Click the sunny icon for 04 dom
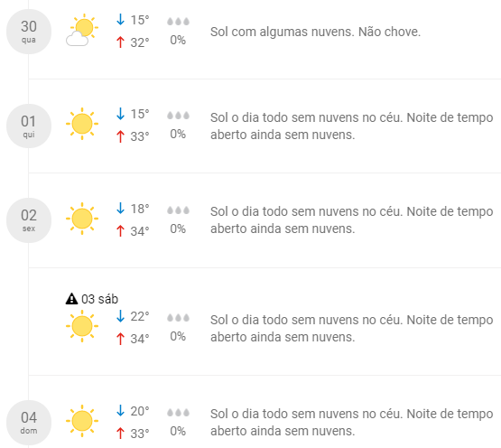 coord(82,421)
